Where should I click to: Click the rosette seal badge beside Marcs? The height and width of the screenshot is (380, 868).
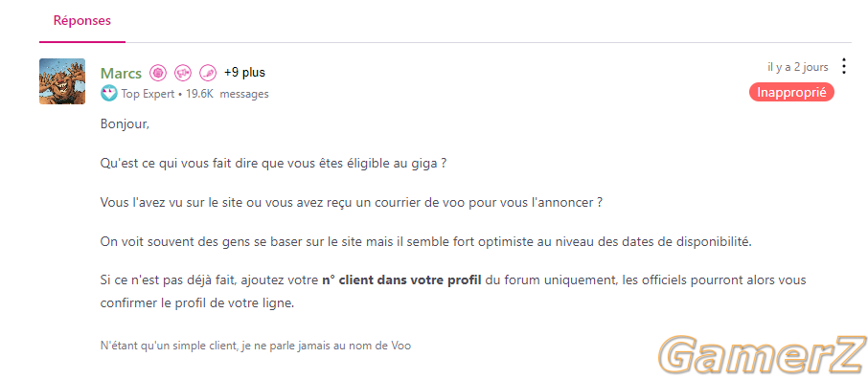pos(158,73)
